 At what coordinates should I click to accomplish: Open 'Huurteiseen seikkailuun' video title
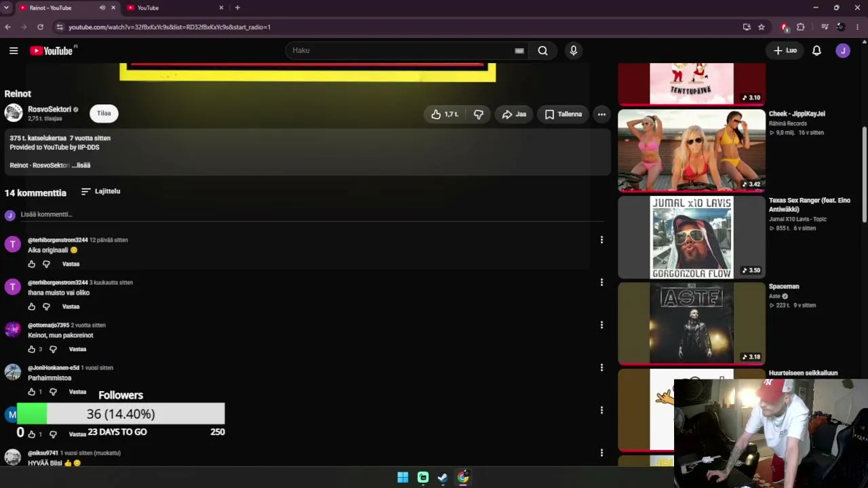pos(803,373)
